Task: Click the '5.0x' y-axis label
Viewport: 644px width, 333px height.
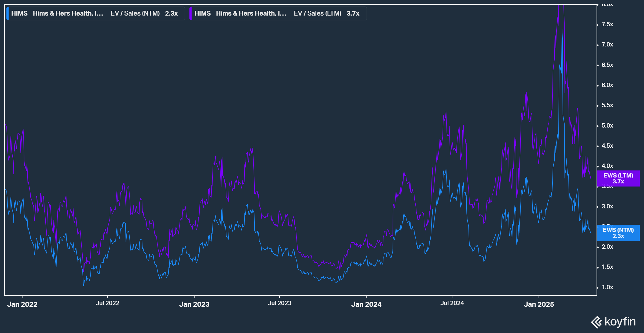Action: [x=608, y=126]
